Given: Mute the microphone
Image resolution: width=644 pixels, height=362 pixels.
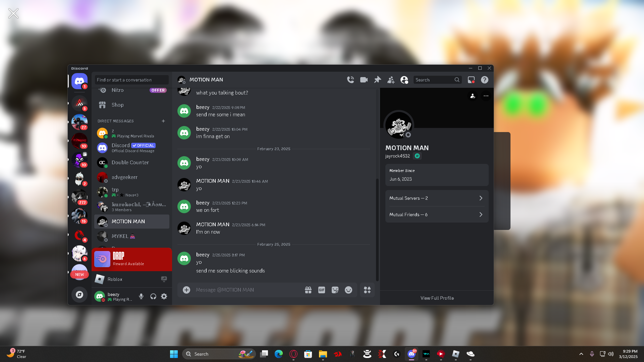Looking at the screenshot, I should tap(141, 296).
